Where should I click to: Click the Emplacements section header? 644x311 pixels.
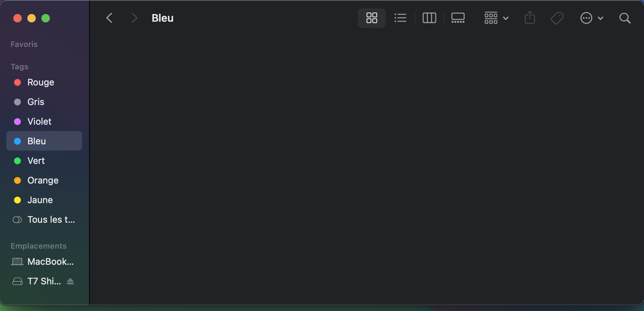pos(38,246)
